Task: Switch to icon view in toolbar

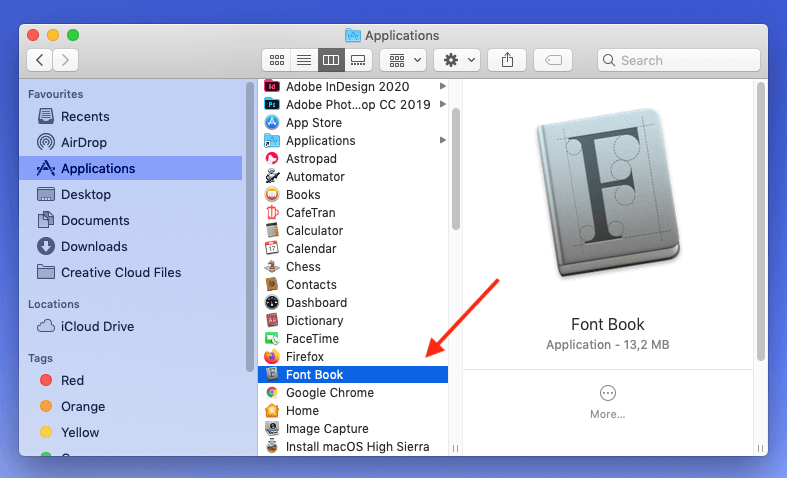Action: (277, 60)
